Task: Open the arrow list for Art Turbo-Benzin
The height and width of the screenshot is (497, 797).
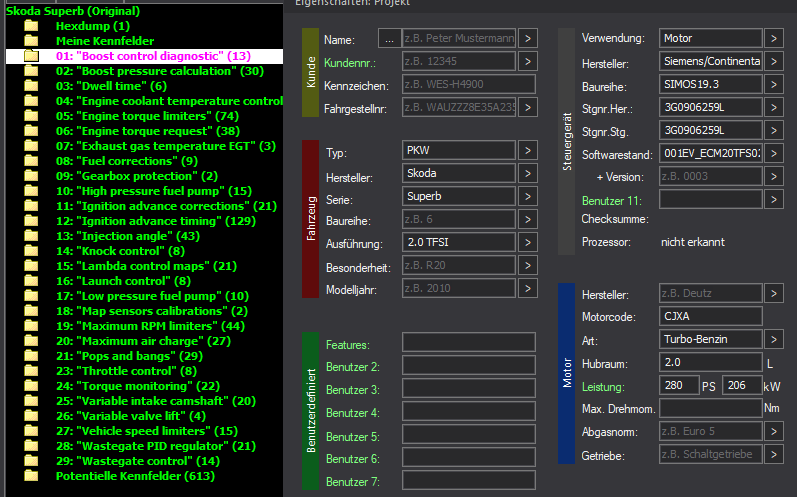Action: (x=774, y=339)
